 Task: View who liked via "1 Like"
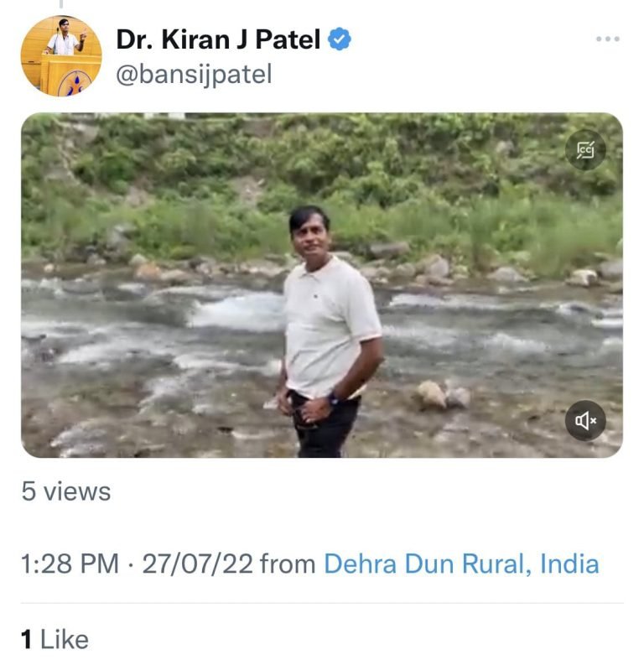pyautogui.click(x=55, y=640)
